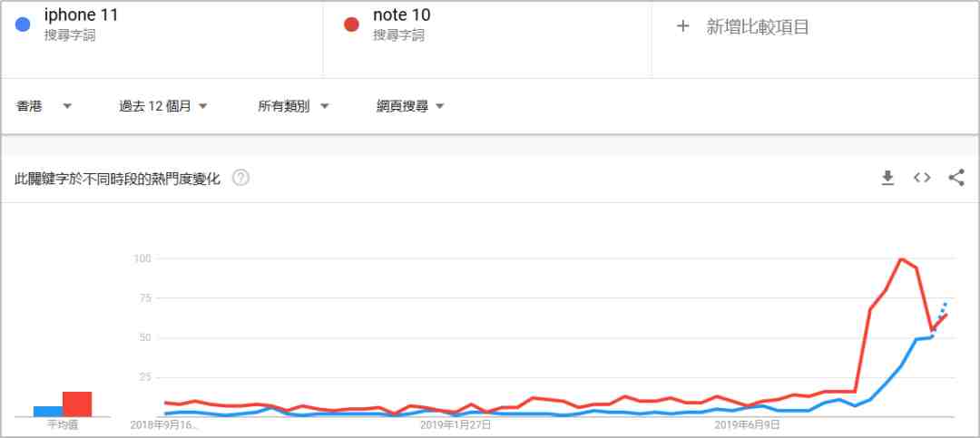Viewport: 980px width, 438px height.
Task: Select the red note 10 color dot
Action: pyautogui.click(x=351, y=25)
